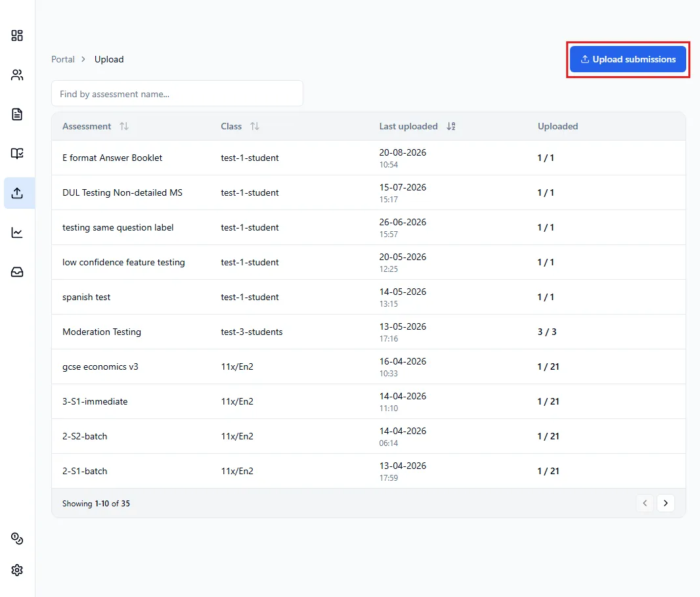Viewport: 700px width, 597px height.
Task: Open the users/people sidebar icon
Action: coord(17,75)
